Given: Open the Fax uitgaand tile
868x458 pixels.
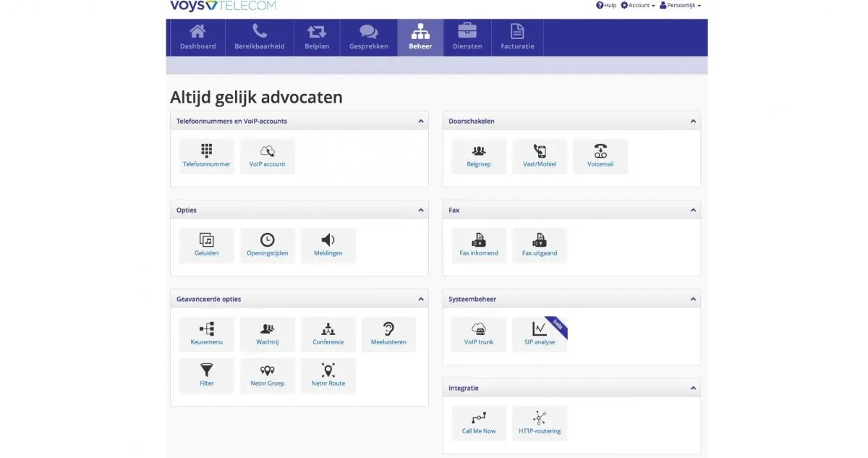Looking at the screenshot, I should tap(540, 245).
